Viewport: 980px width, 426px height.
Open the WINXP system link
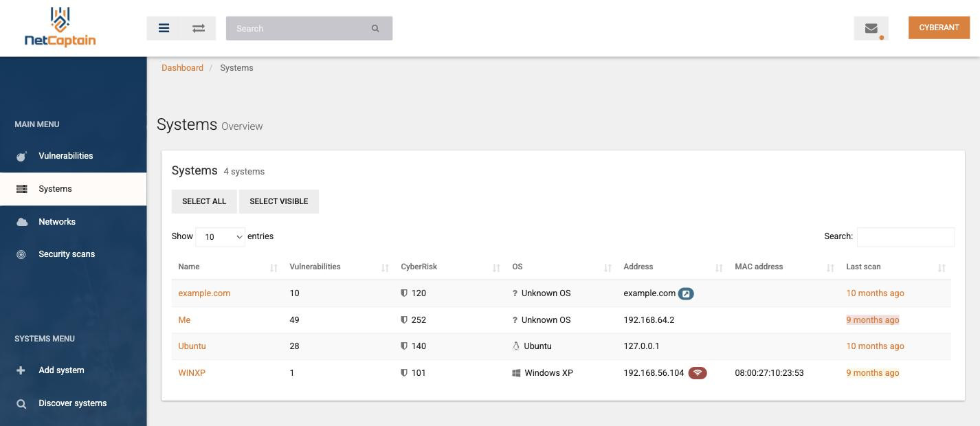pyautogui.click(x=192, y=373)
